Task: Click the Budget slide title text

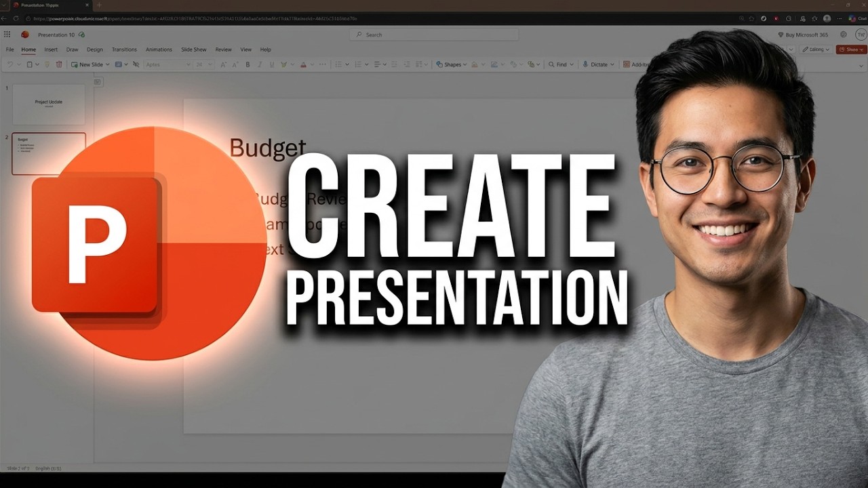Action: (267, 148)
